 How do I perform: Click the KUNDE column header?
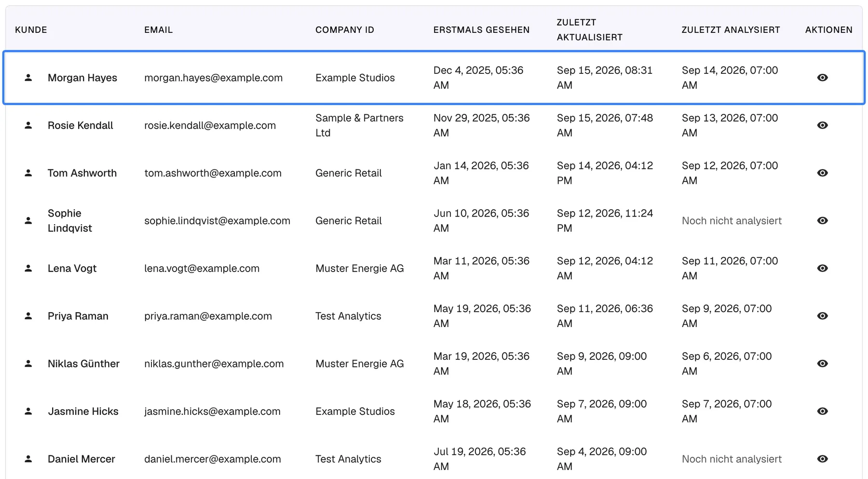point(31,30)
